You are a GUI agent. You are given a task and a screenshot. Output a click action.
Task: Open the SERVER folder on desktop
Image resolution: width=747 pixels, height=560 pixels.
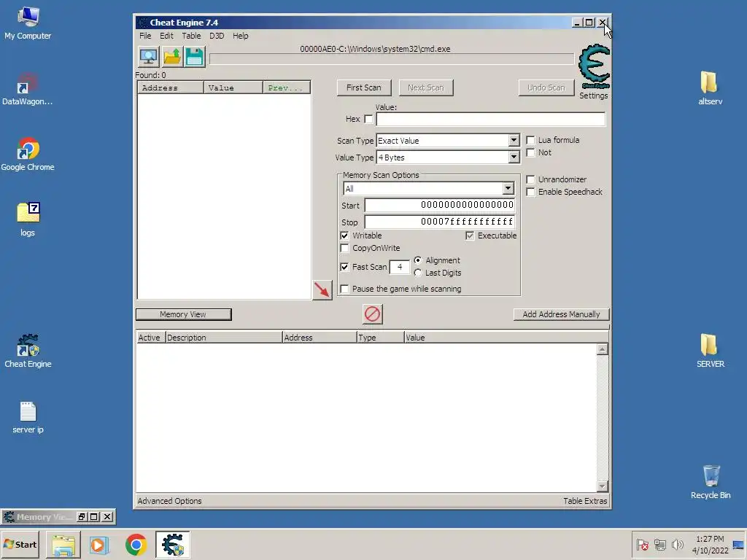coord(710,351)
